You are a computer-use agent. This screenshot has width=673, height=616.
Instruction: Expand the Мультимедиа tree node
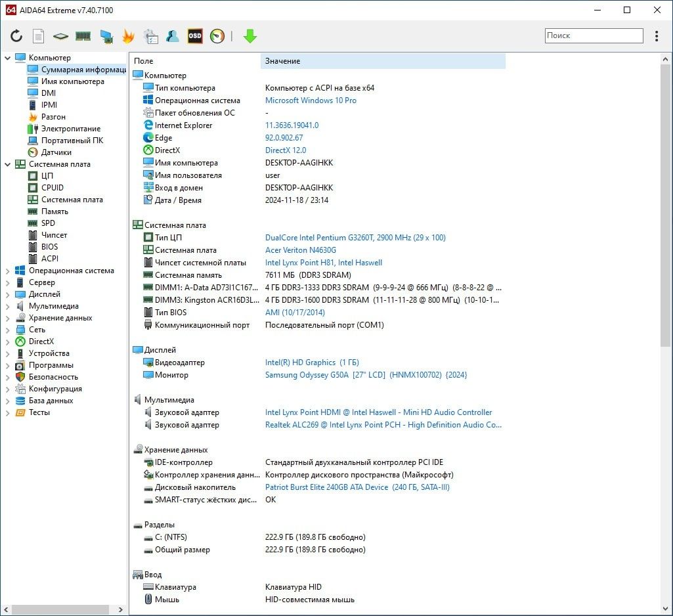pos(7,306)
